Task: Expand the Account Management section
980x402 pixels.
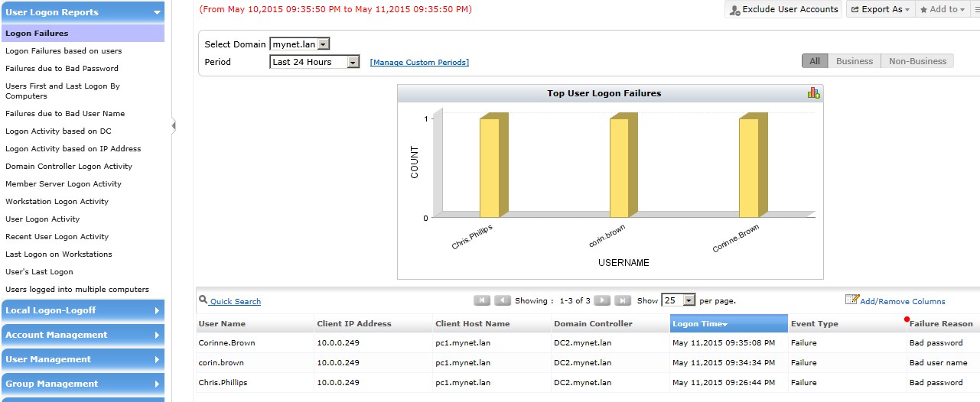Action: point(82,335)
